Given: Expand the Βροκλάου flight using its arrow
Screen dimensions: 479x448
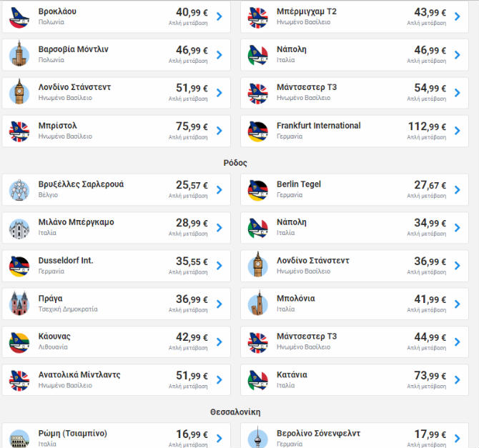Looking at the screenshot, I should pos(219,16).
